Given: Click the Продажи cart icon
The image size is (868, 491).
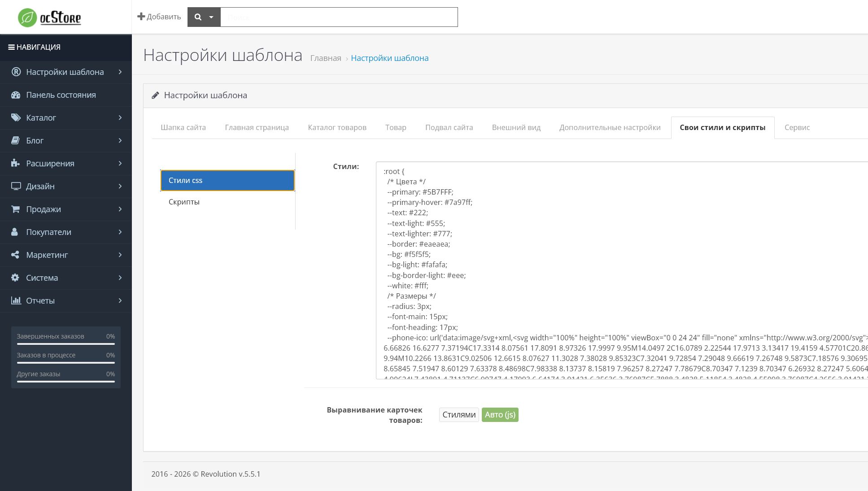Looking at the screenshot, I should pyautogui.click(x=15, y=209).
